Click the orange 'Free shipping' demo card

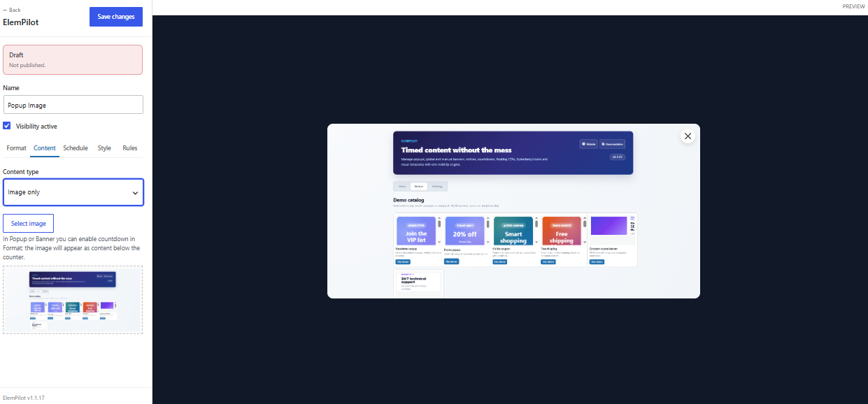[562, 231]
